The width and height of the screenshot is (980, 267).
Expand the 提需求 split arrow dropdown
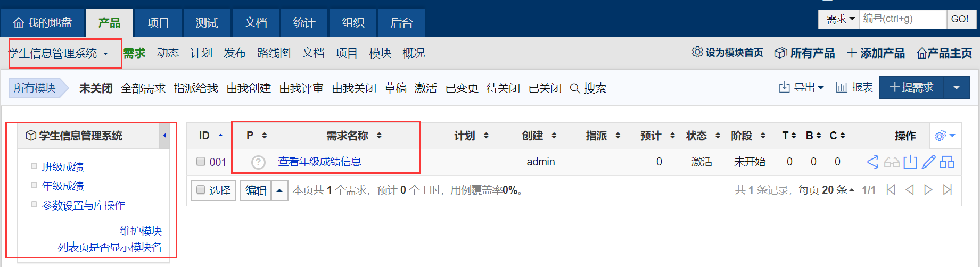coord(957,87)
